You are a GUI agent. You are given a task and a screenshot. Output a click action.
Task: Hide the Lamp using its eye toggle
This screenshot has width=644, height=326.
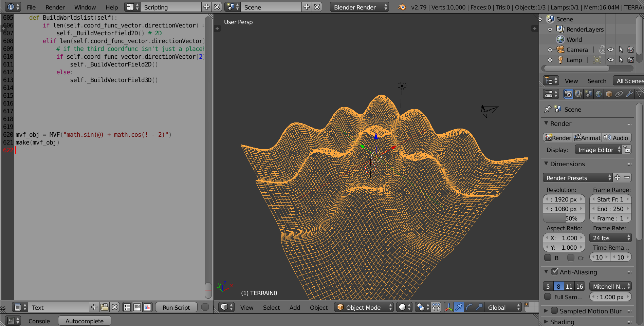click(x=611, y=60)
